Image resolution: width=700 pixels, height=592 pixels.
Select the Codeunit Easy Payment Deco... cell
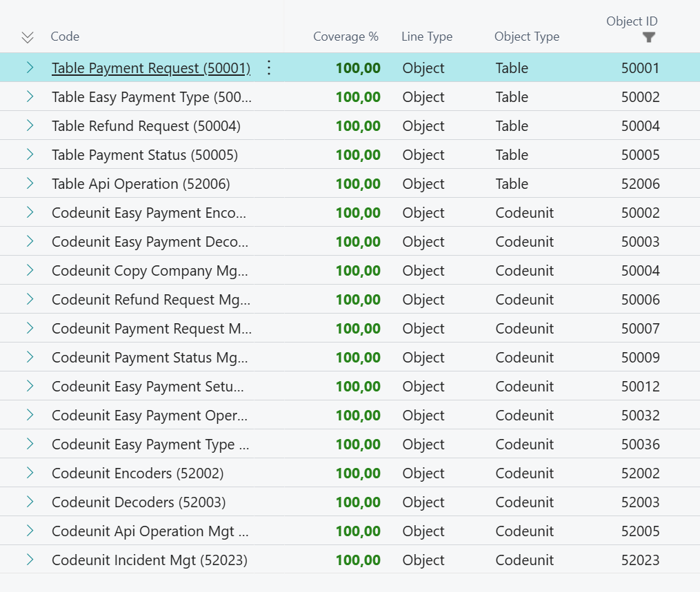[150, 242]
